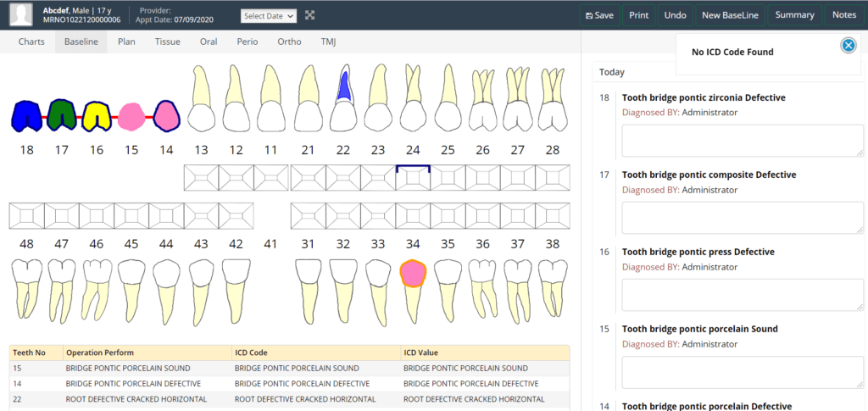868x411 pixels.
Task: Click the blue tooth 18 bridge pontic icon
Action: (x=27, y=116)
